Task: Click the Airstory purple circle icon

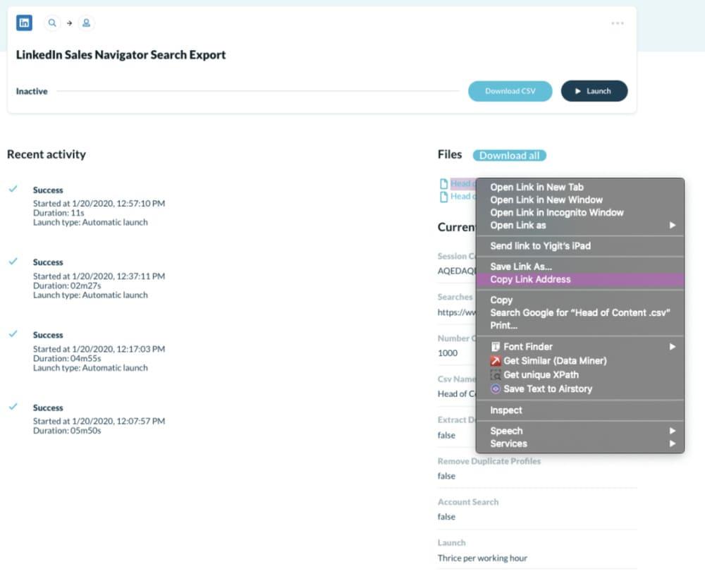Action: coord(496,389)
